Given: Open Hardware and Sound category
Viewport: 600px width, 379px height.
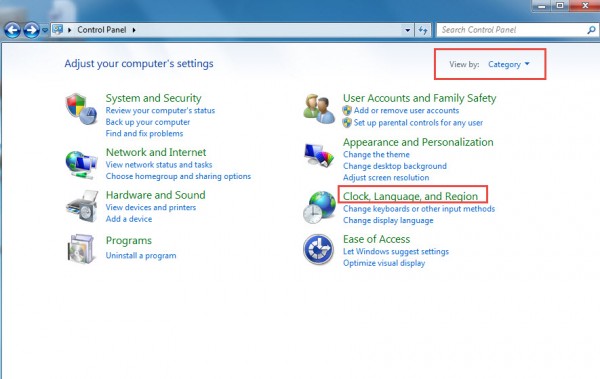Looking at the screenshot, I should [x=156, y=195].
